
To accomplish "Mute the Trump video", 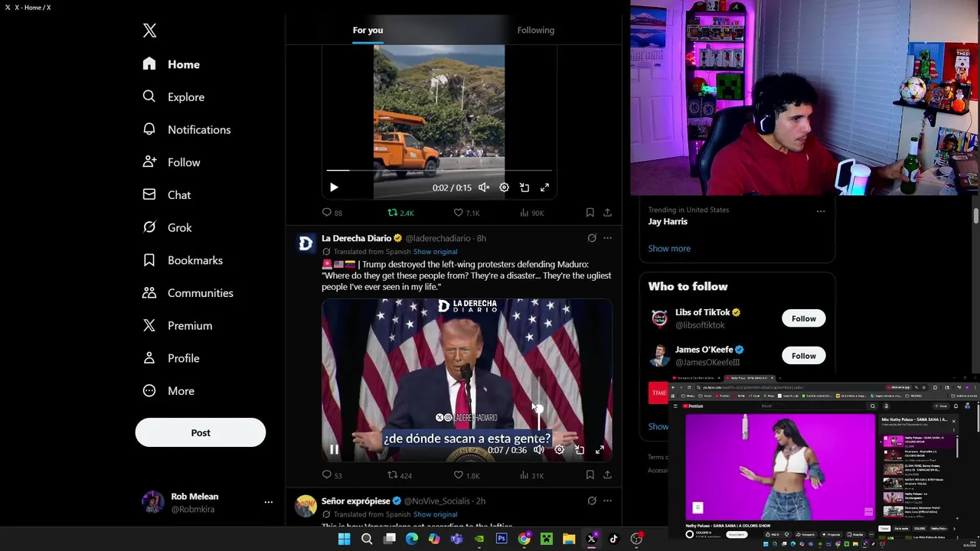I will click(539, 450).
